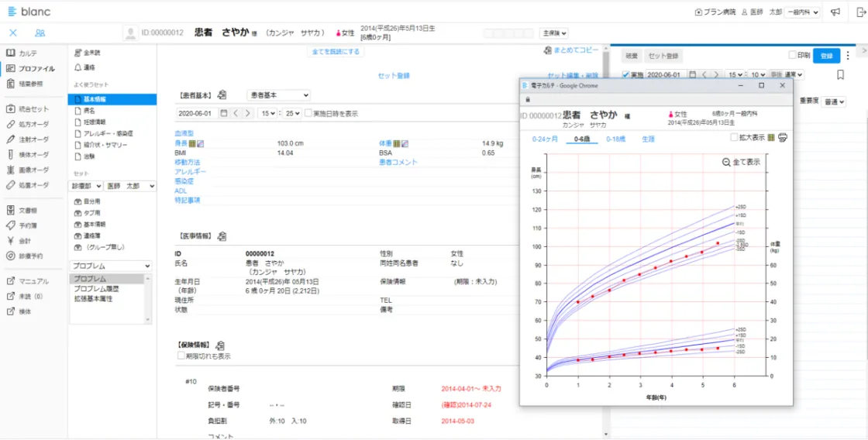This screenshot has height=440, width=868.
Task: Click the 患者基本 date field 2020-06-01
Action: click(198, 113)
